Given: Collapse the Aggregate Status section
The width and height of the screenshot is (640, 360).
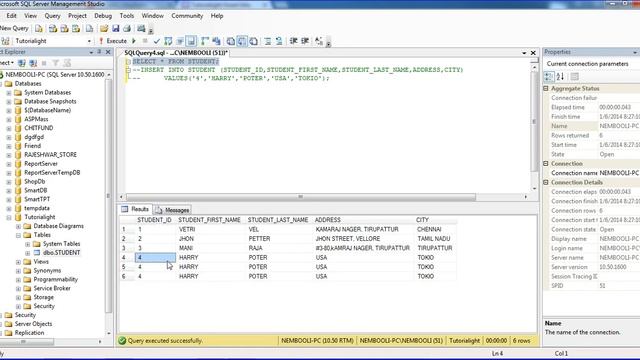Looking at the screenshot, I should pos(546,88).
